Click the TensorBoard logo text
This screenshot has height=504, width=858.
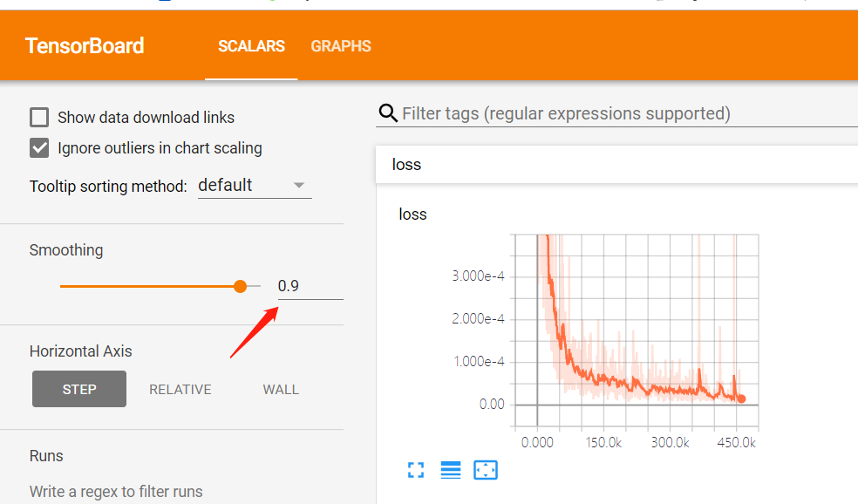pyautogui.click(x=85, y=45)
